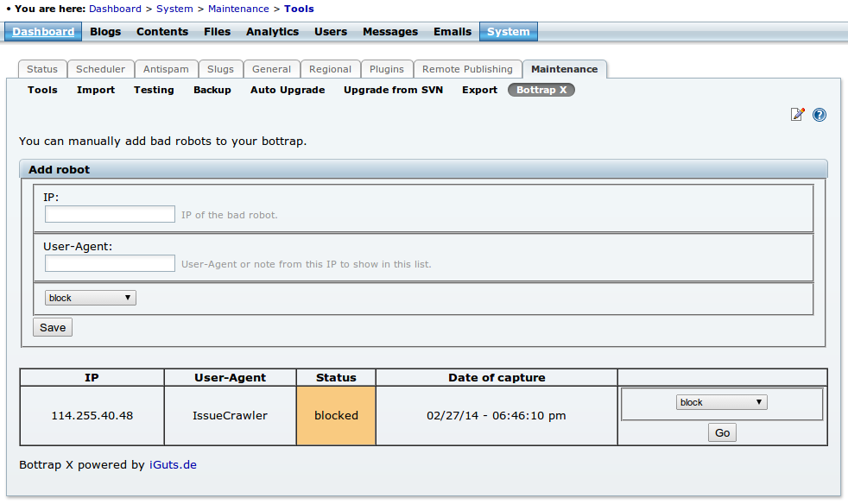Open the Files menu
This screenshot has width=848, height=504.
pos(218,32)
